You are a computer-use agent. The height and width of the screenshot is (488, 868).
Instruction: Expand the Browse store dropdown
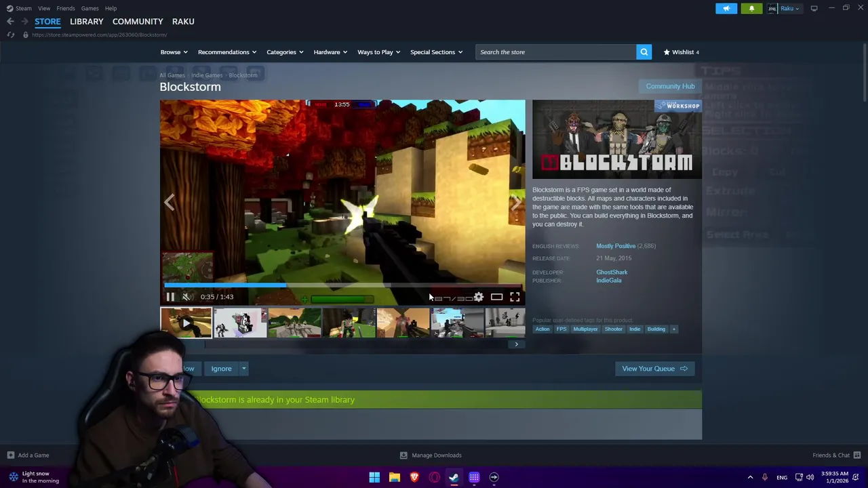click(x=174, y=52)
